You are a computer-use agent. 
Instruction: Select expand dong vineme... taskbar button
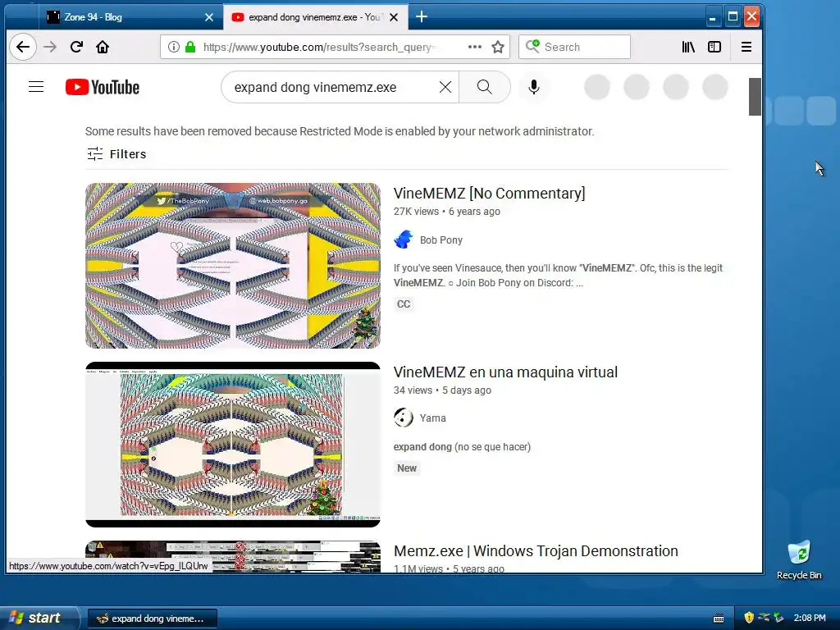pyautogui.click(x=152, y=619)
